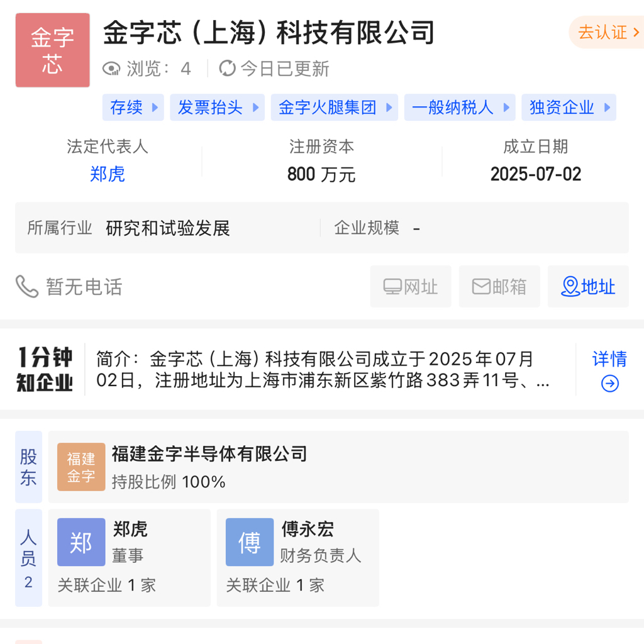
Task: Open the circled arrow under 详情
Action: [x=610, y=384]
